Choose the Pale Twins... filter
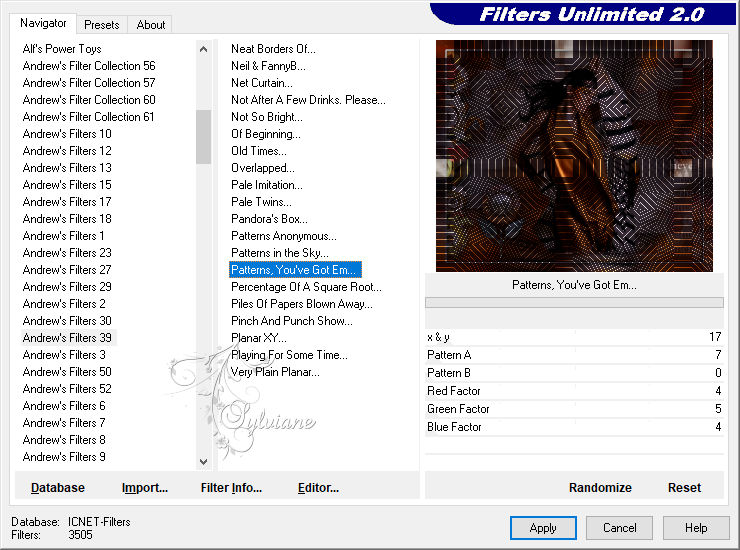This screenshot has height=550, width=740. pos(261,202)
